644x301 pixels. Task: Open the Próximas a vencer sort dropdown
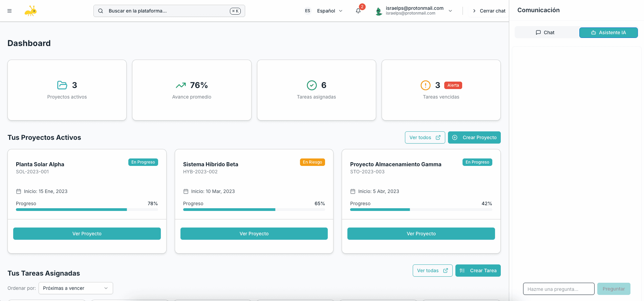pos(76,288)
